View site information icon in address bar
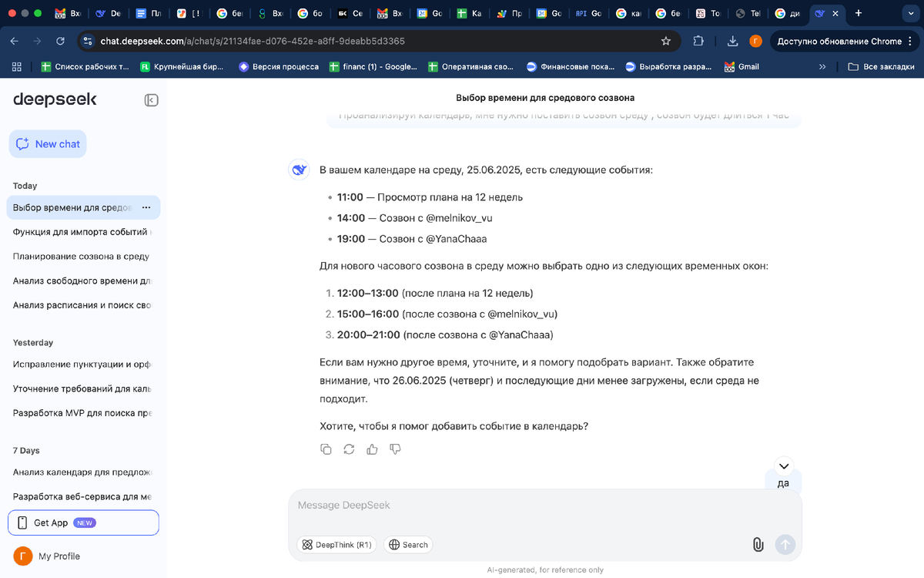Image resolution: width=924 pixels, height=578 pixels. (x=87, y=42)
